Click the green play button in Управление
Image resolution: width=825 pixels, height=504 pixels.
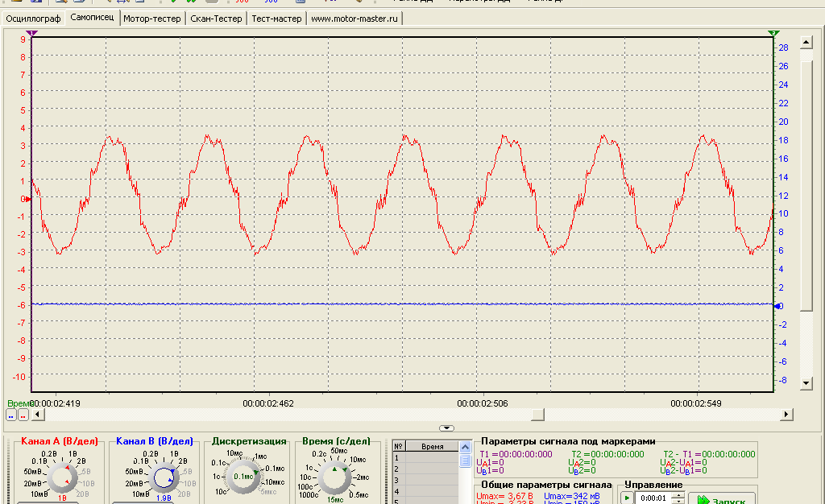pos(627,498)
